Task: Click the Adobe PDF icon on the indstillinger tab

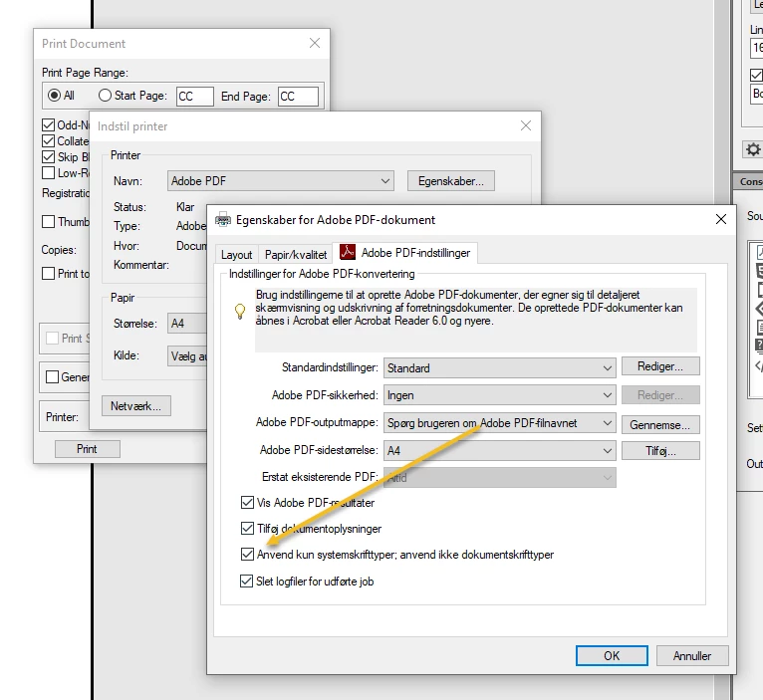Action: [x=348, y=252]
